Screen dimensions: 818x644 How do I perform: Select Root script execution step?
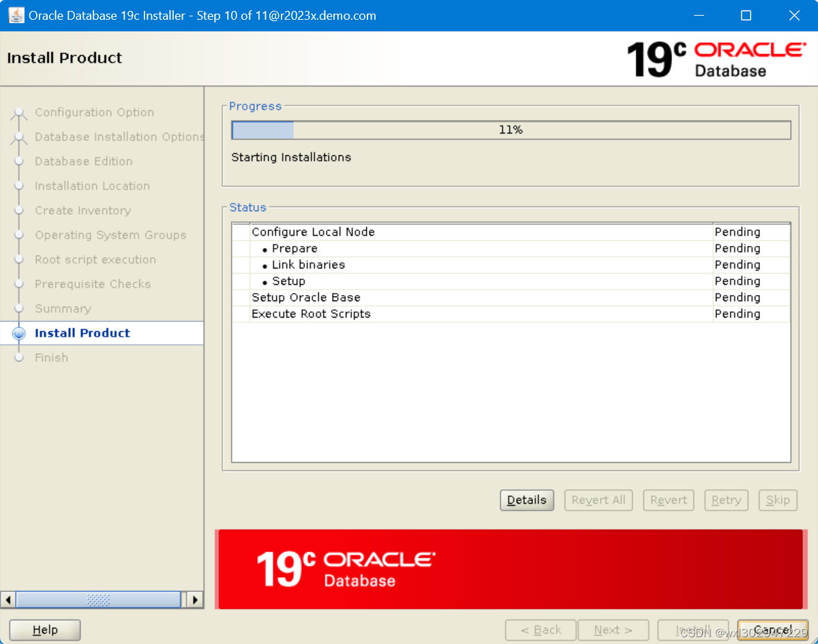95,260
